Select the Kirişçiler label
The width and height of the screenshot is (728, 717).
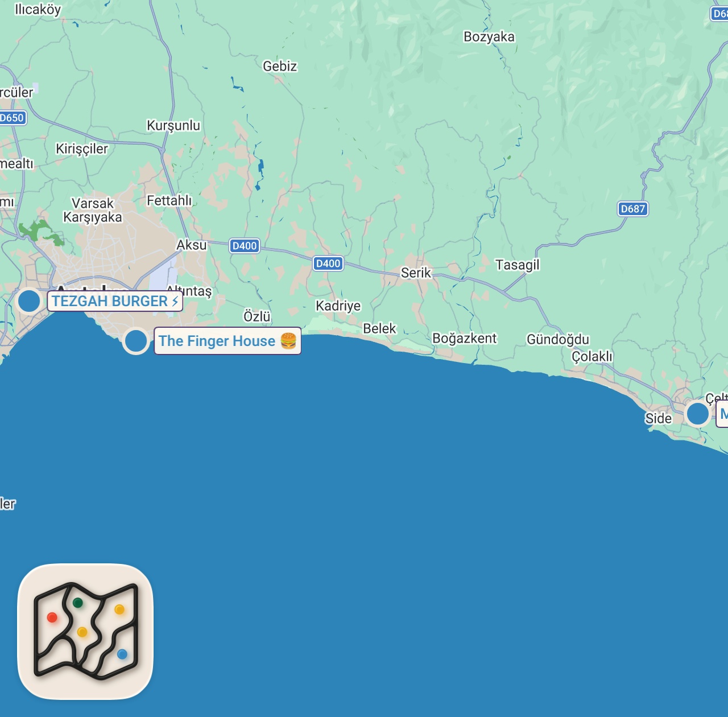click(x=82, y=149)
